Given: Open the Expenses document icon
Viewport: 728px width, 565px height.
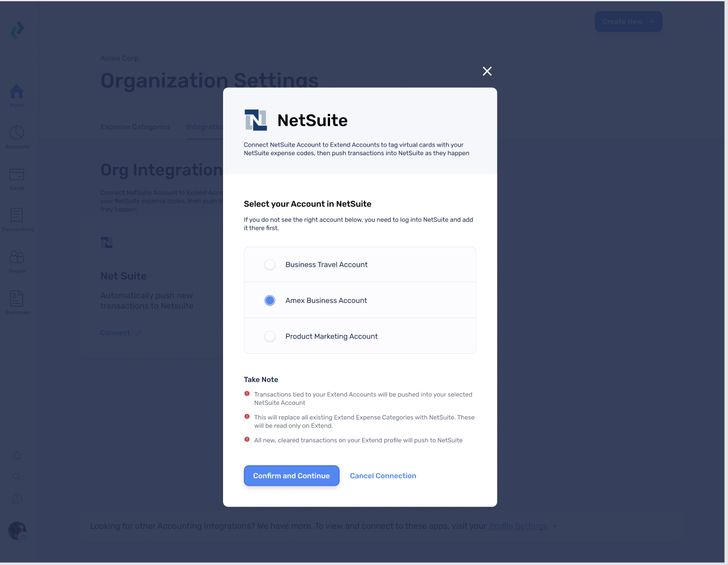Looking at the screenshot, I should [x=17, y=298].
